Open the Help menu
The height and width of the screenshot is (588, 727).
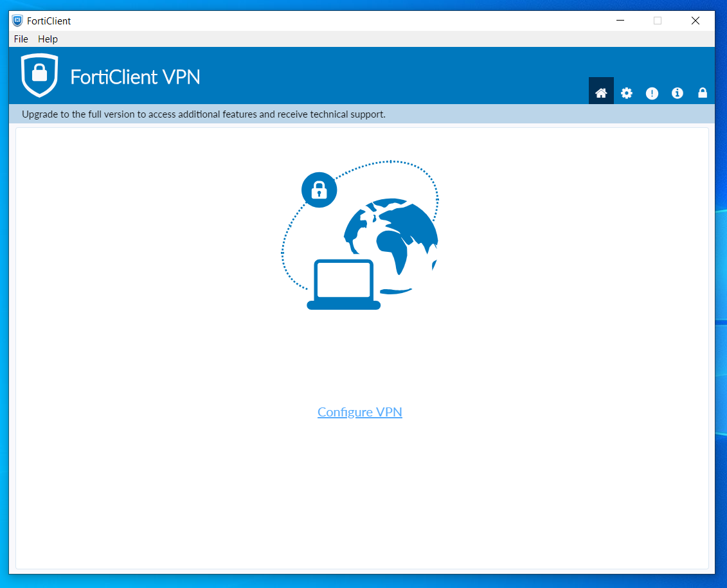coord(48,39)
